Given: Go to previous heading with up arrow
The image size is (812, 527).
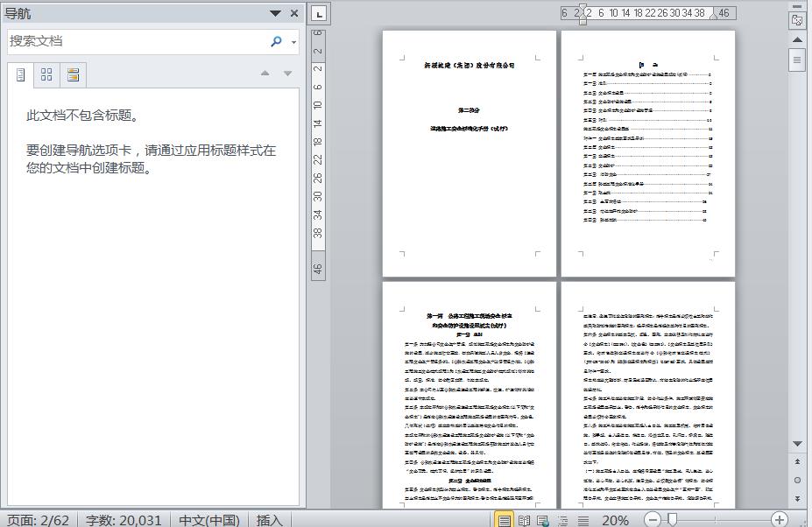Looking at the screenshot, I should (265, 74).
